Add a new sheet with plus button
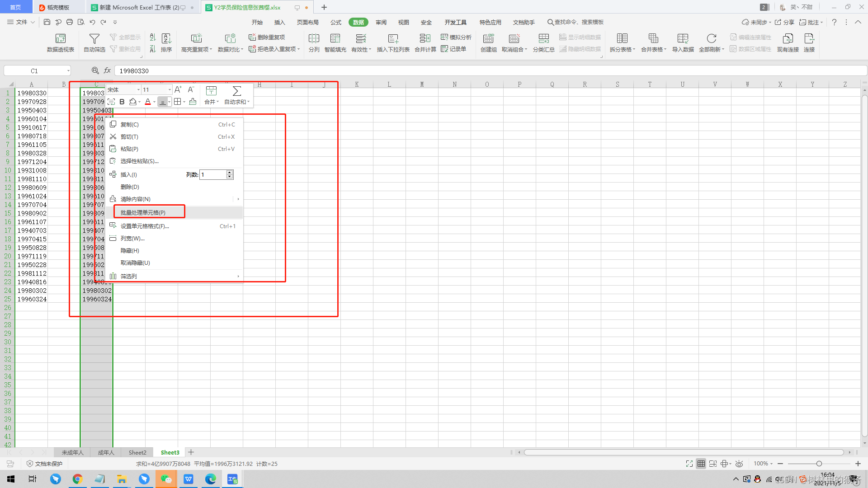This screenshot has height=488, width=868. tap(191, 452)
